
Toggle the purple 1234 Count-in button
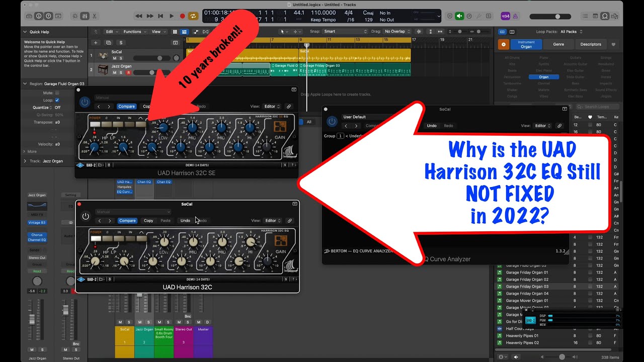click(506, 16)
